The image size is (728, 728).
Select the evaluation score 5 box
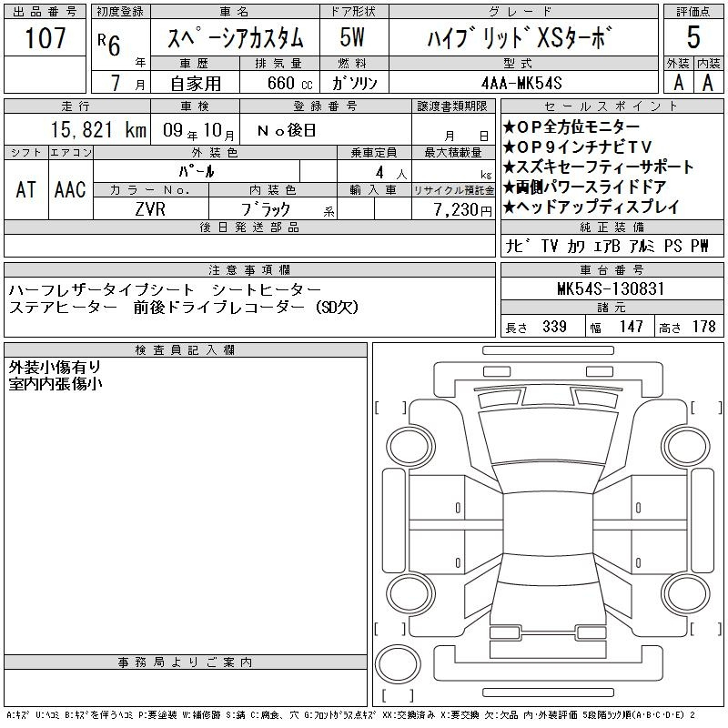click(693, 37)
